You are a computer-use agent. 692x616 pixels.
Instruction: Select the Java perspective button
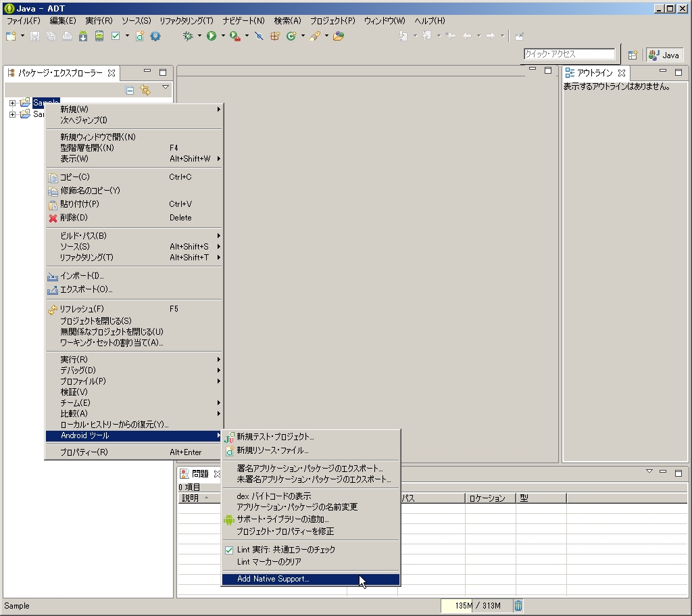click(x=664, y=55)
